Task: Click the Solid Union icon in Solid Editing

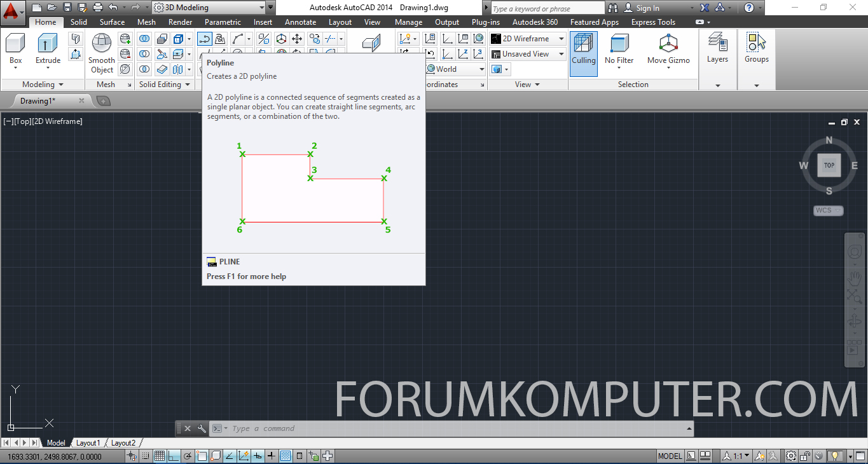Action: pyautogui.click(x=145, y=39)
